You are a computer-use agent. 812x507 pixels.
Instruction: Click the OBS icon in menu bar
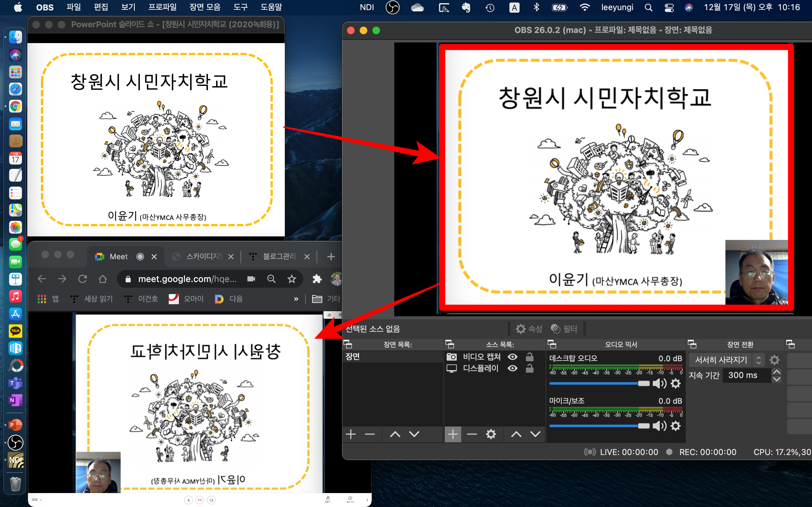click(392, 7)
